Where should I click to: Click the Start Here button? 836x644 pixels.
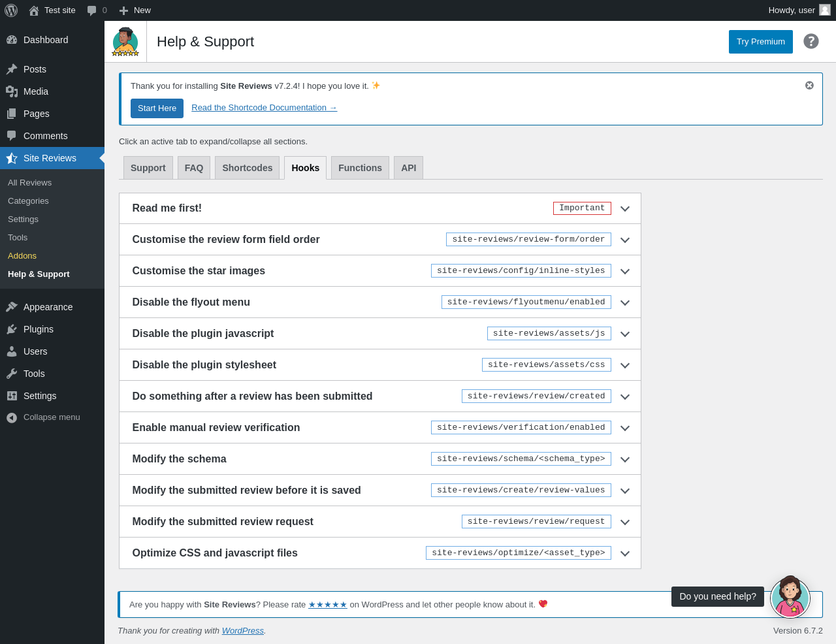(x=157, y=108)
